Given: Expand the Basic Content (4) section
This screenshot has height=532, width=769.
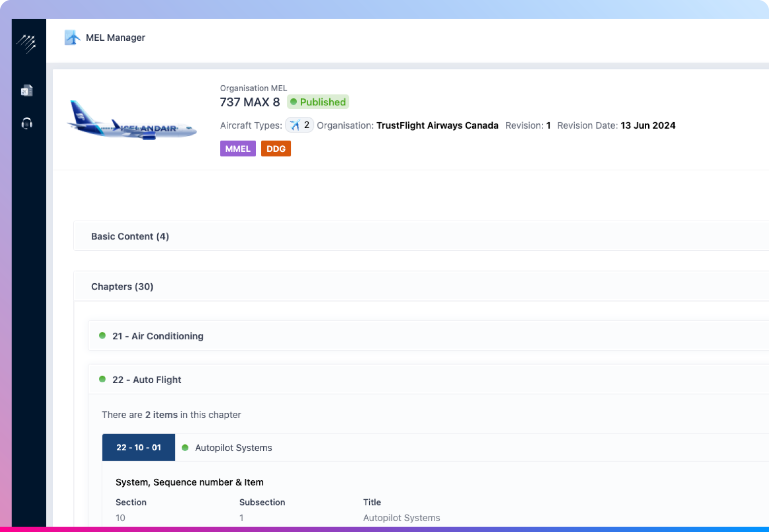Looking at the screenshot, I should coord(130,236).
